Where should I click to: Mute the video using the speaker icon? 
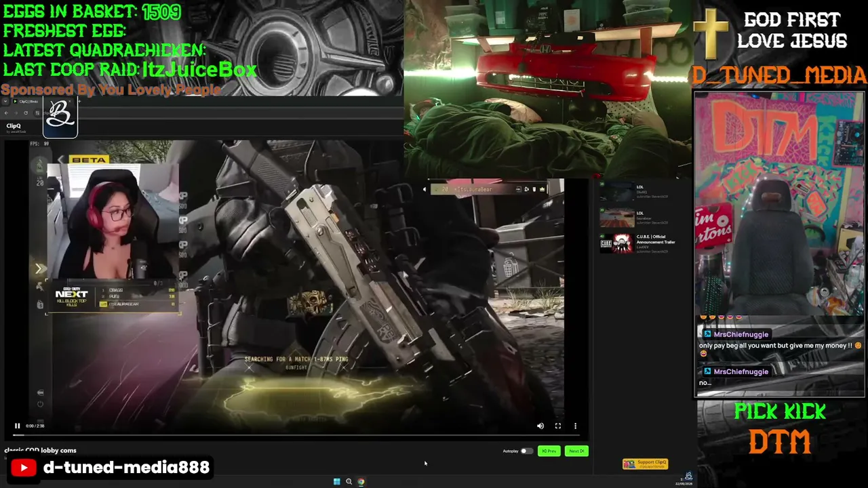tap(540, 426)
